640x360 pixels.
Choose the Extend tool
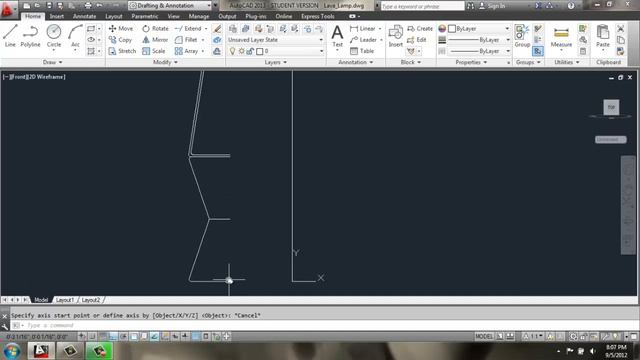pyautogui.click(x=188, y=29)
